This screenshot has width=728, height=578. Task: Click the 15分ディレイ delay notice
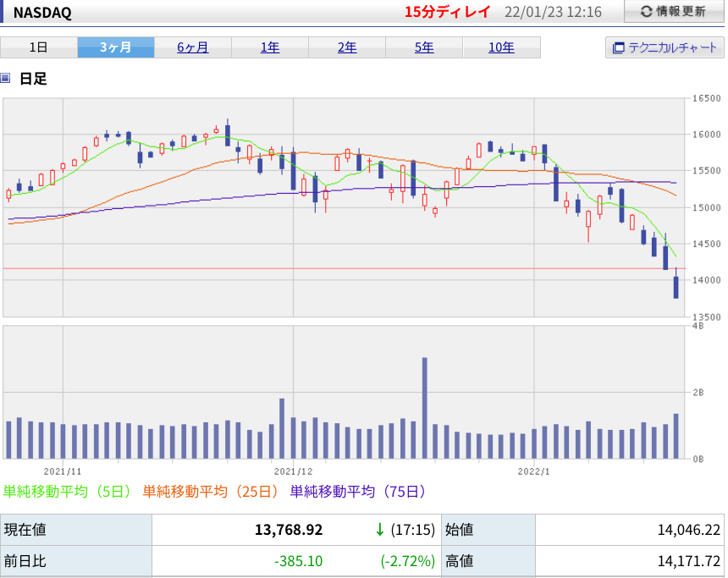(447, 12)
